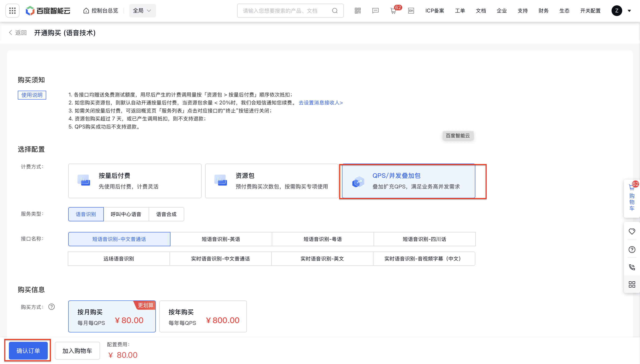Select 短语音识别-粤语 interface

point(323,239)
